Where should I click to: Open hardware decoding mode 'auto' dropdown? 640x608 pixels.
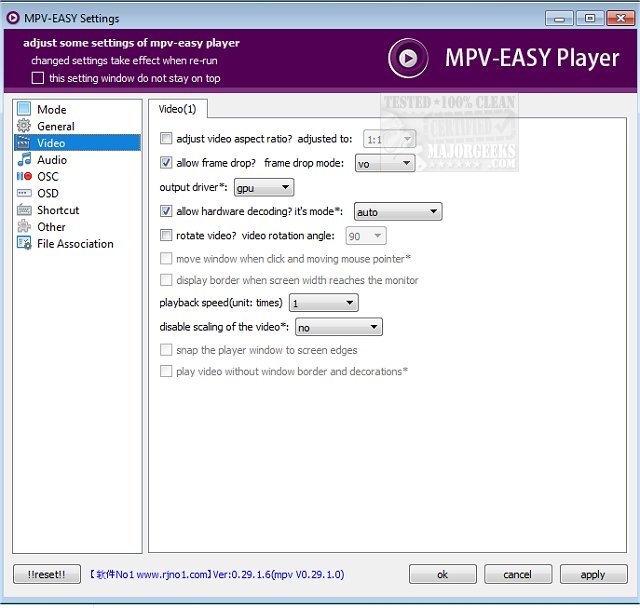[x=398, y=212]
